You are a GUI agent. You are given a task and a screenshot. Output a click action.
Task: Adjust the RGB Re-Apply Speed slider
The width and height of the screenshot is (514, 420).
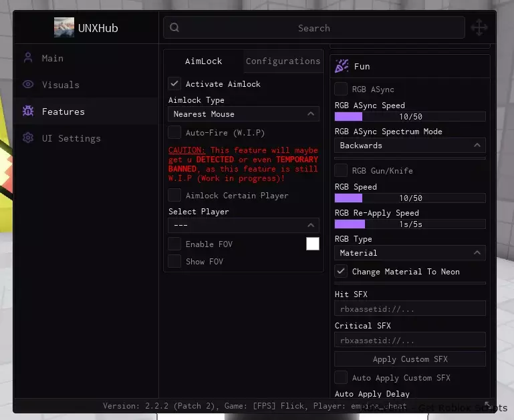pos(410,224)
